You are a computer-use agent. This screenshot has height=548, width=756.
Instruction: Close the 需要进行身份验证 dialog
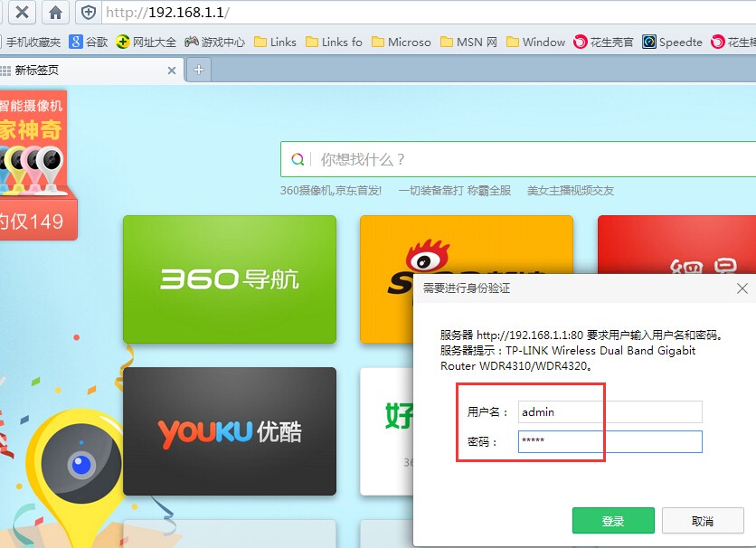click(x=742, y=288)
